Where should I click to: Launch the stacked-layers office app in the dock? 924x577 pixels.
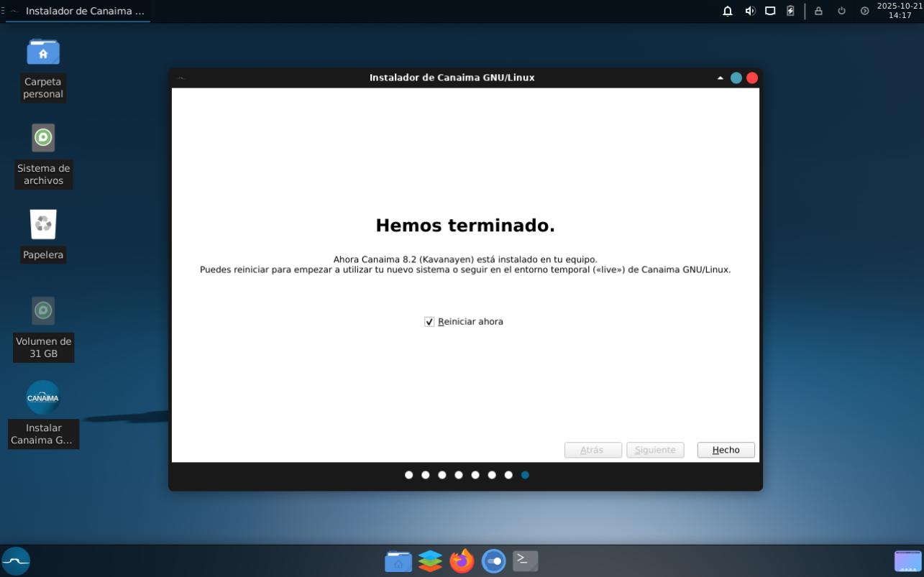pos(430,561)
